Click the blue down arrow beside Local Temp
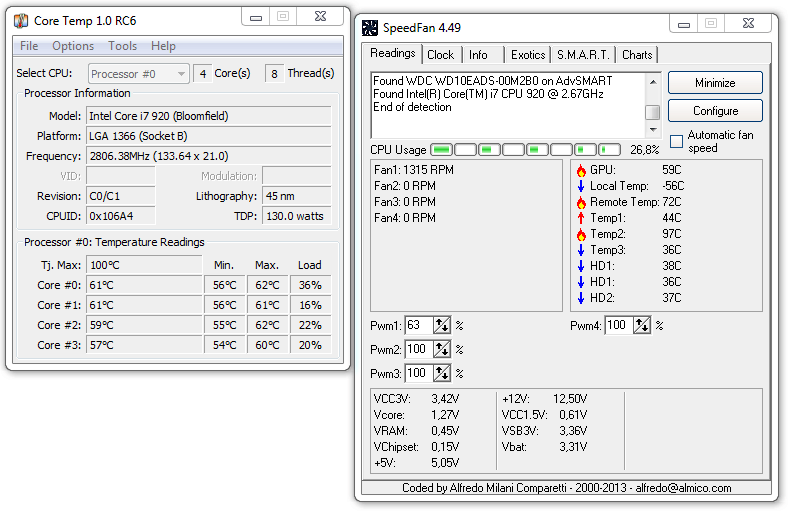 581,186
